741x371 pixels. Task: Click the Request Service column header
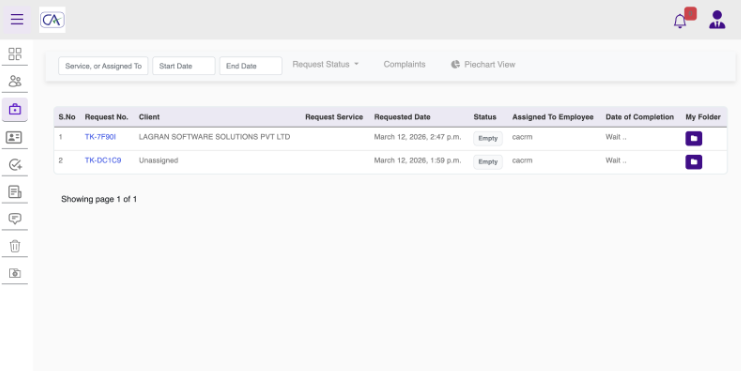[334, 117]
